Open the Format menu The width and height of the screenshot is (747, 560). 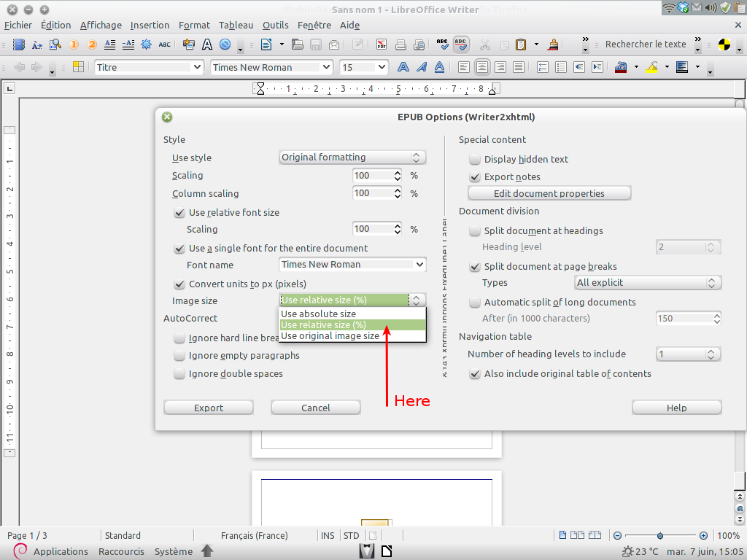194,26
